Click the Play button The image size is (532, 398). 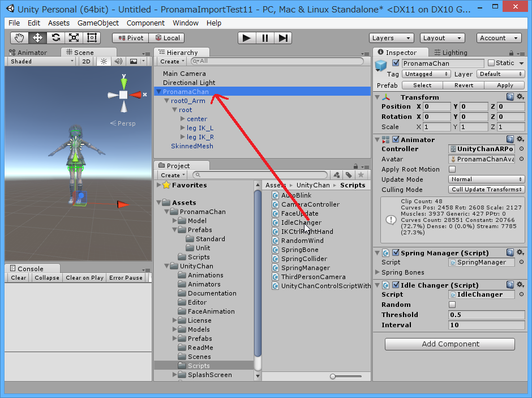246,38
